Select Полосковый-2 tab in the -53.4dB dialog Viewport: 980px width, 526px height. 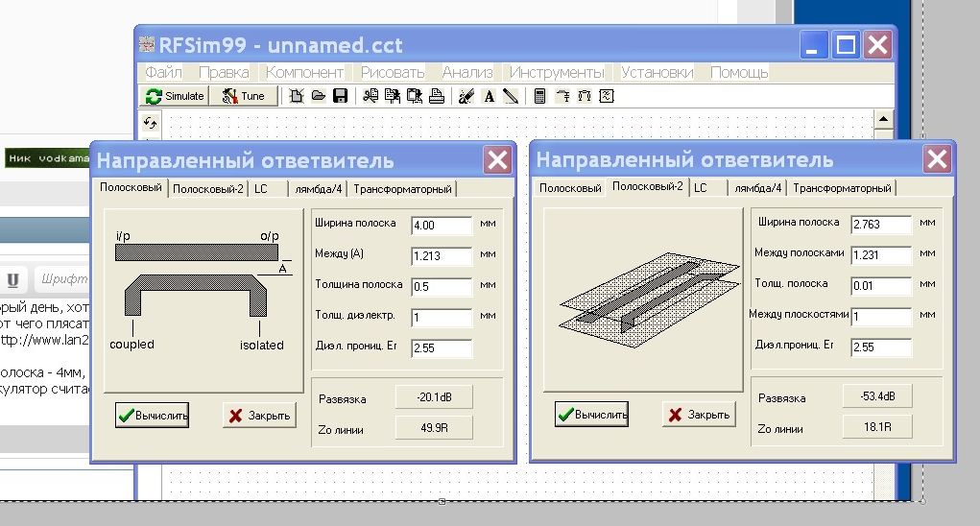[648, 186]
